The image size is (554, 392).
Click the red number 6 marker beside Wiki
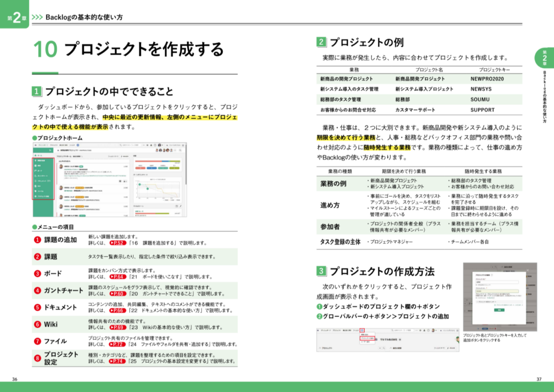coord(38,324)
